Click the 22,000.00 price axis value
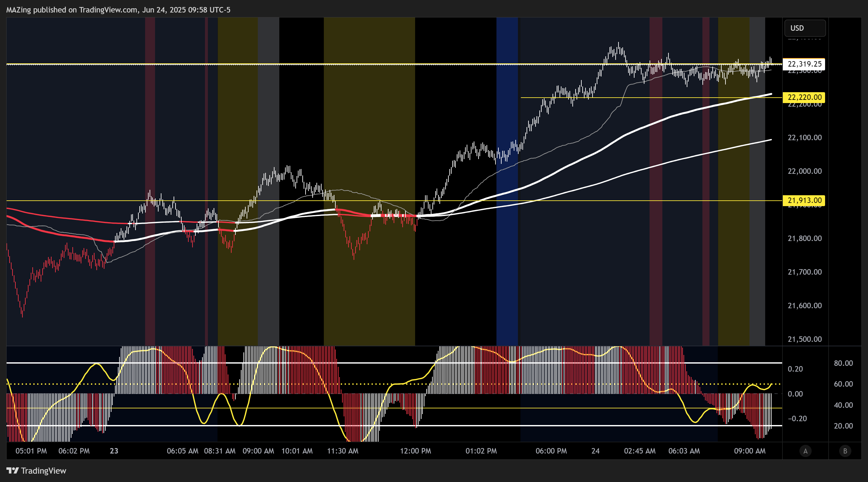Screen dimensions: 868x482 [x=805, y=171]
